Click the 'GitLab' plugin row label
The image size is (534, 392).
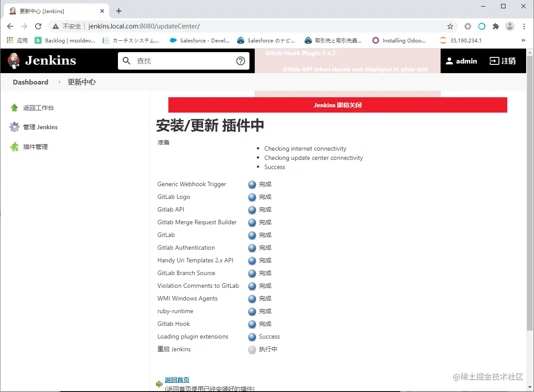point(166,235)
